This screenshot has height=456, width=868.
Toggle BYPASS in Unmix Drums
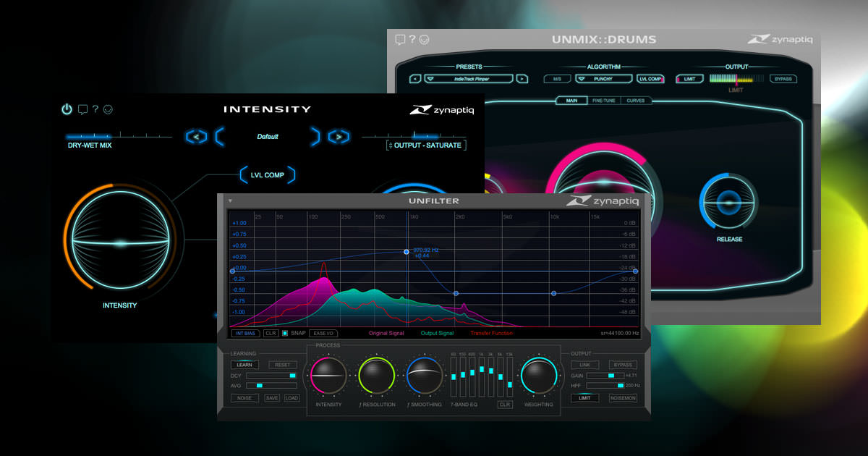coord(783,78)
